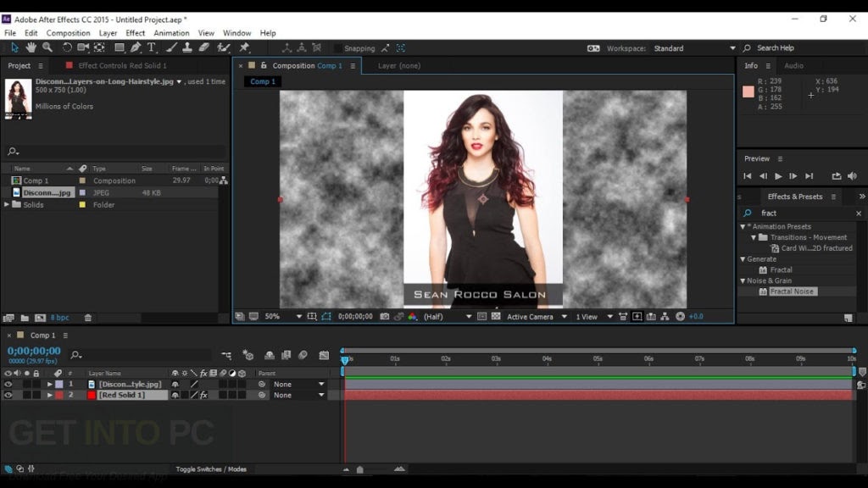868x488 pixels.
Task: Open the Effect menu
Action: pos(135,33)
